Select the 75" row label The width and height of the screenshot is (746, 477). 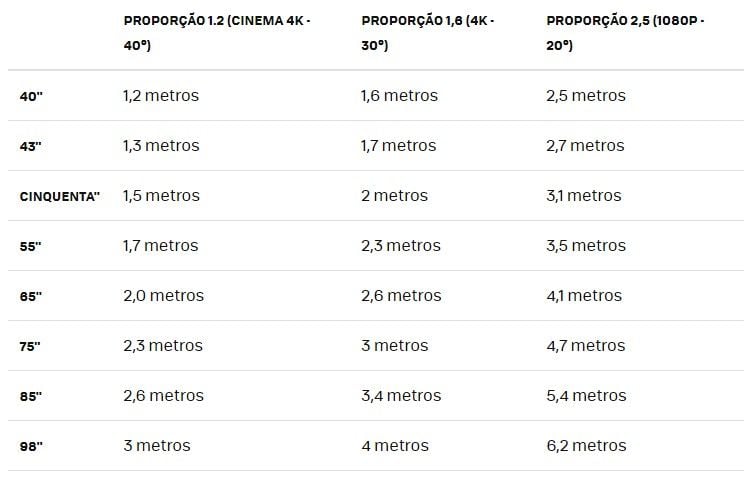tap(31, 347)
